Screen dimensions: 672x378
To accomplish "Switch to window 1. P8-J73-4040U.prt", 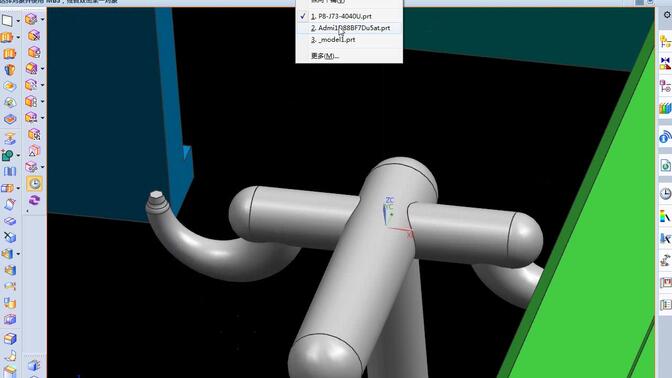I will (349, 16).
